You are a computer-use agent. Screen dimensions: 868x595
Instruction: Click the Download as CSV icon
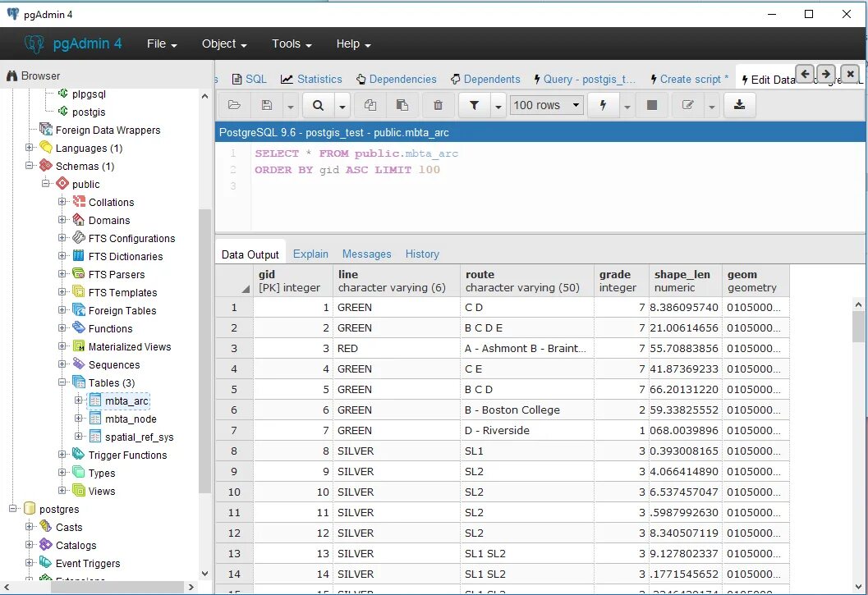tap(739, 105)
